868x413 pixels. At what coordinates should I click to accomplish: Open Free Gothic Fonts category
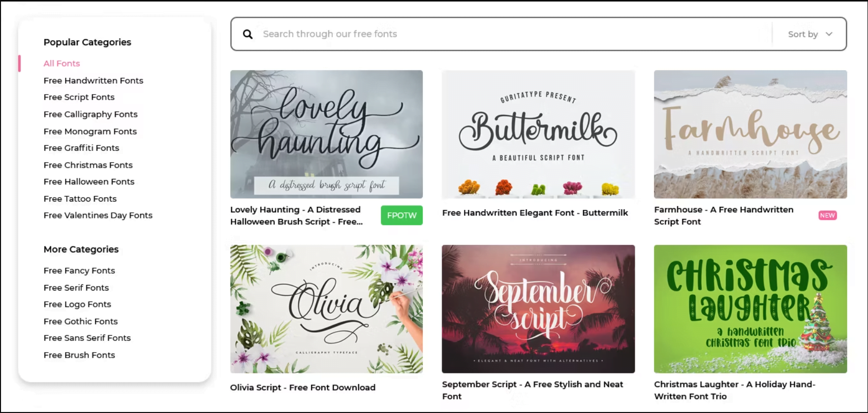pos(80,321)
